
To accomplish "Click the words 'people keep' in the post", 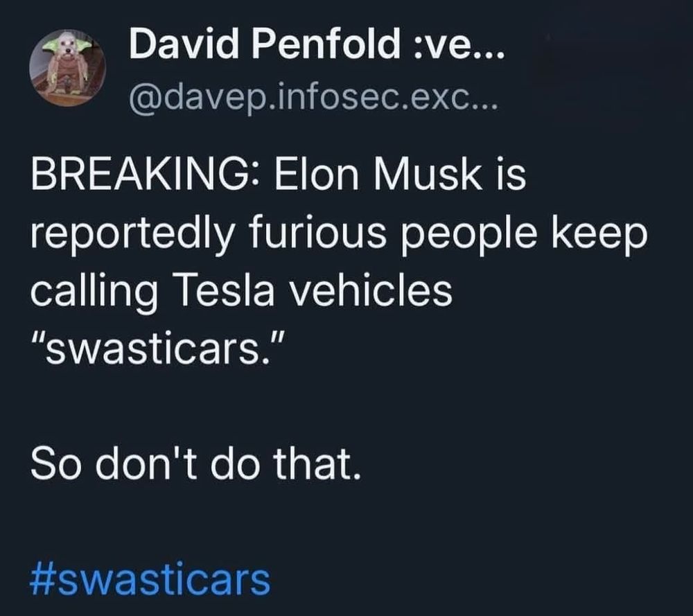I will pos(524,234).
